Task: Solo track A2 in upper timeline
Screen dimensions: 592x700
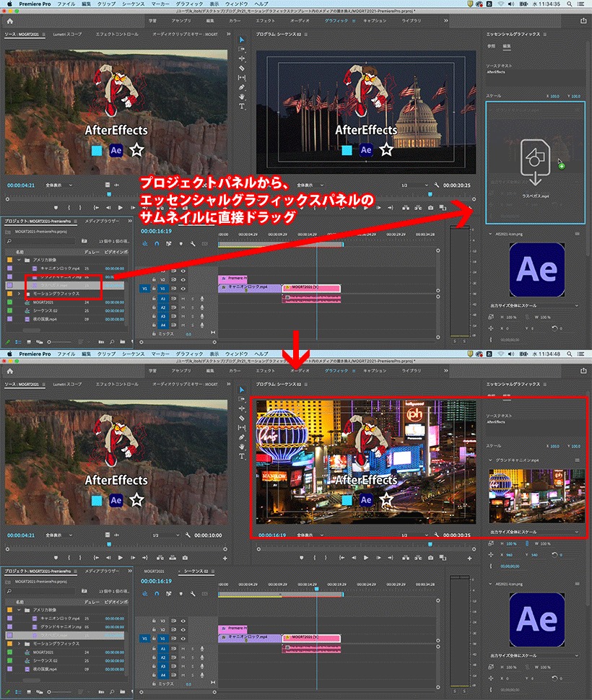Action: [x=193, y=307]
